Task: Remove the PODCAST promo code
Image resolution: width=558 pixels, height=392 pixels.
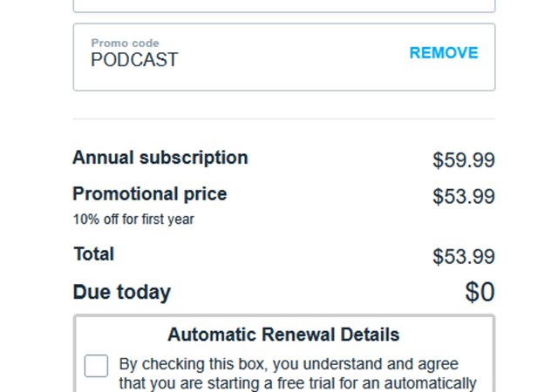Action: (x=444, y=53)
